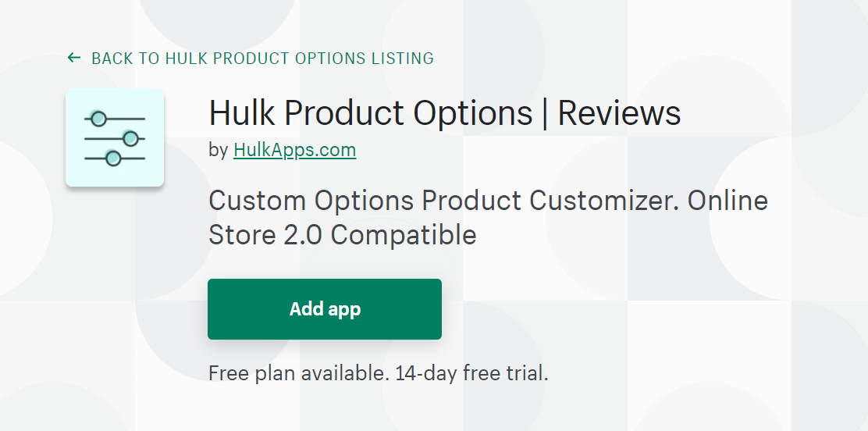Image resolution: width=868 pixels, height=431 pixels.
Task: Click the bottom slider knob in the app logo
Action: coord(113,159)
